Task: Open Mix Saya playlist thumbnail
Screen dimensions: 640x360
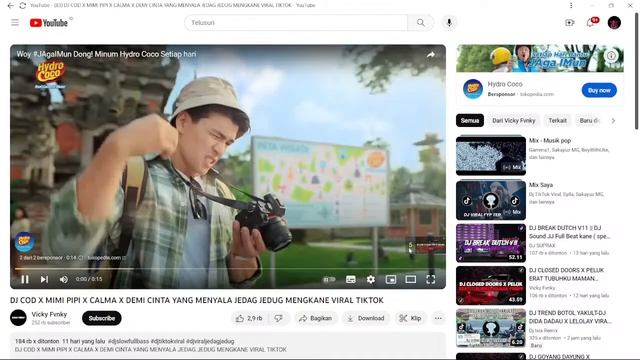Action: tap(491, 200)
